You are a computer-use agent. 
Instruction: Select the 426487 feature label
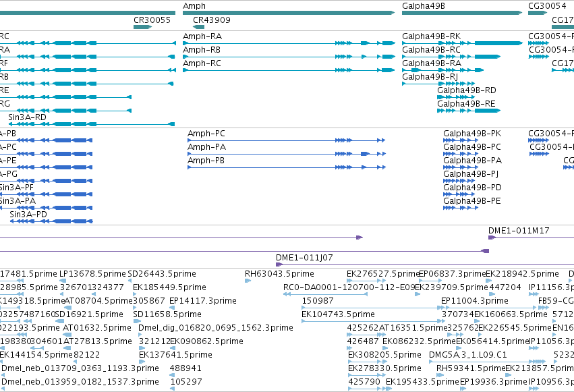362,341
